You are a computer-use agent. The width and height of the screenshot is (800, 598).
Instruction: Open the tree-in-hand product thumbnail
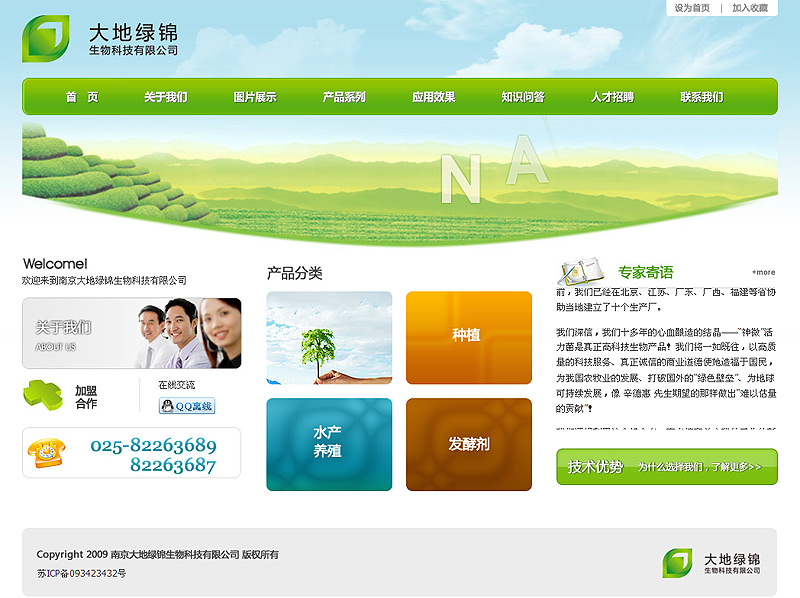[329, 337]
